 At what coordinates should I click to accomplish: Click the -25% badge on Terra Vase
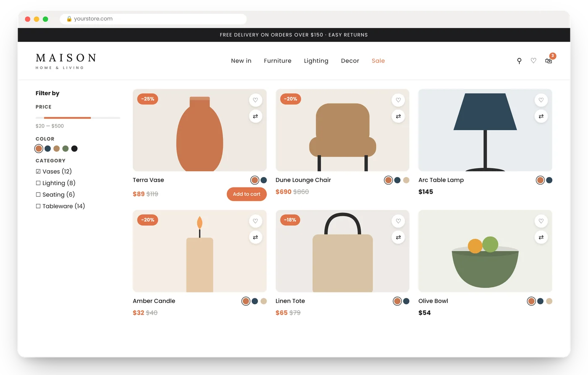(147, 99)
